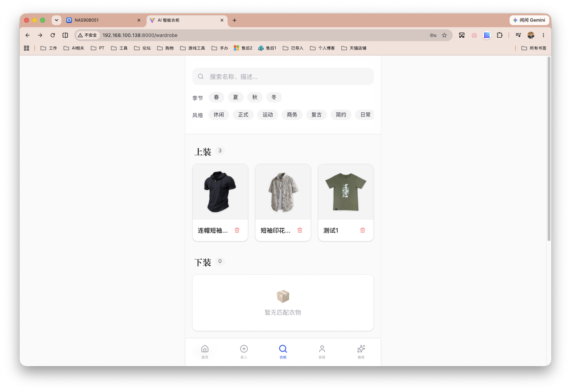Click the 搜索名称、描述 search field
The height and width of the screenshot is (392, 571).
tap(283, 76)
